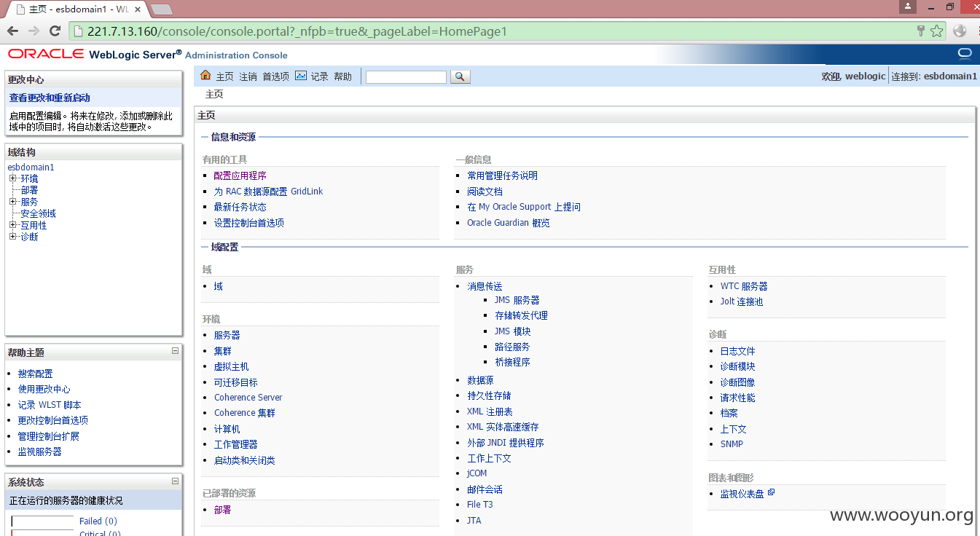Open the 最新任务状态 link
This screenshot has height=536, width=980.
point(240,207)
